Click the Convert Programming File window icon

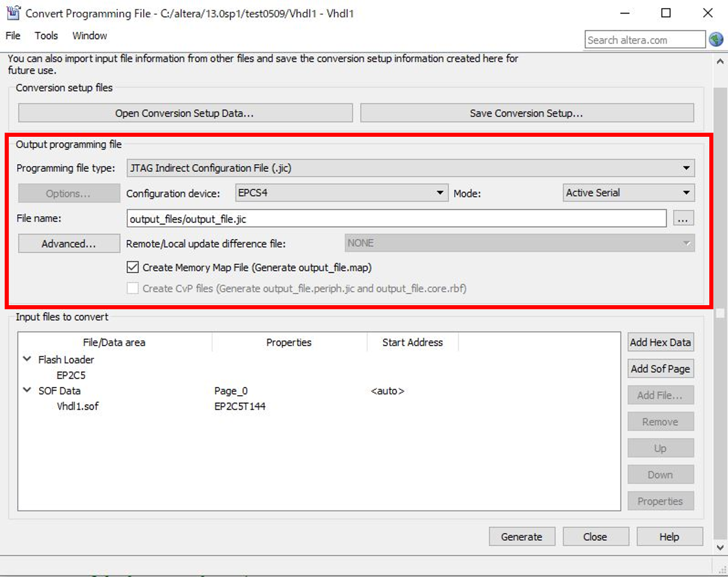(13, 12)
